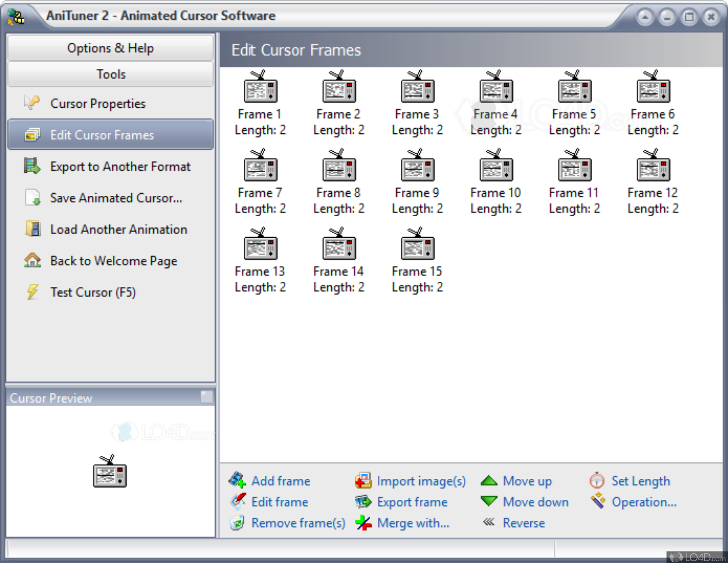728x563 pixels.
Task: Toggle the Cursor Preview panel box
Action: click(x=207, y=397)
